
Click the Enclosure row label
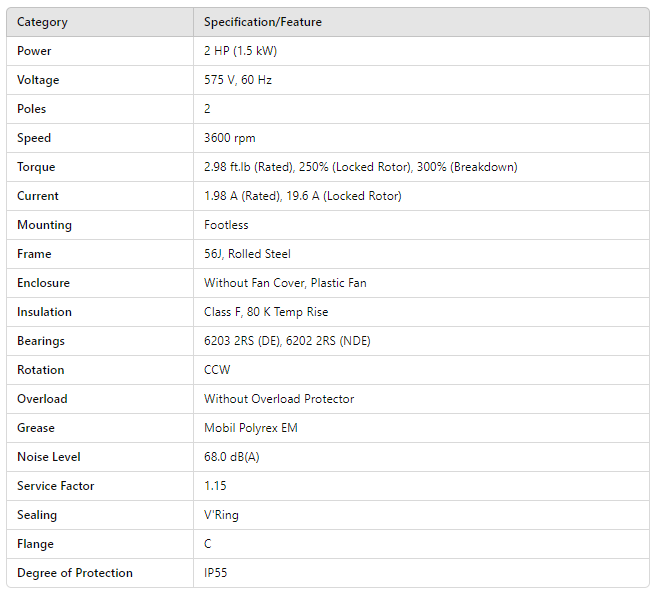coord(43,283)
